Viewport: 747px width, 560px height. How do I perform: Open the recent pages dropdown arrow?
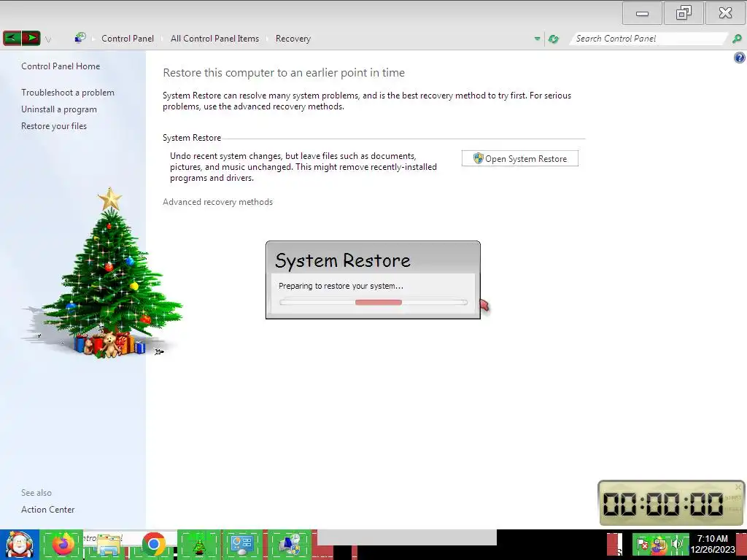coord(48,39)
